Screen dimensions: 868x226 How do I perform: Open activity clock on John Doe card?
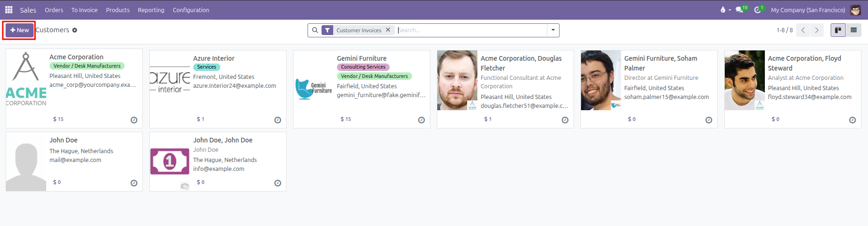pos(134,183)
